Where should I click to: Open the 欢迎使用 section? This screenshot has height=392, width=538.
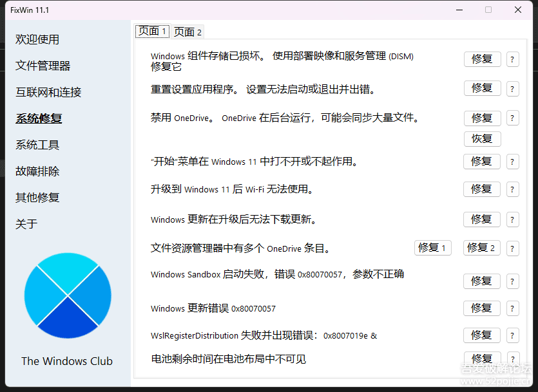[x=37, y=39]
